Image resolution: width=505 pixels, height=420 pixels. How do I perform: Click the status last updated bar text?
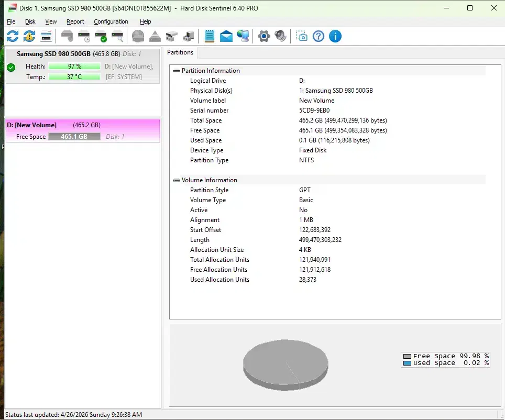[73, 415]
